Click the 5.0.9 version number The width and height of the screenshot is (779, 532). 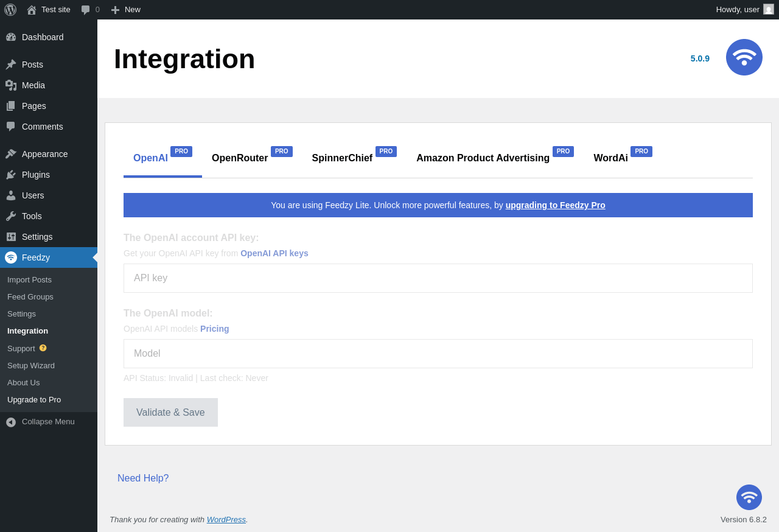[x=700, y=58]
